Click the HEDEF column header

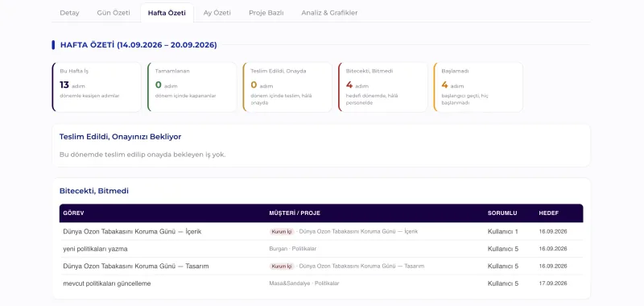point(549,213)
